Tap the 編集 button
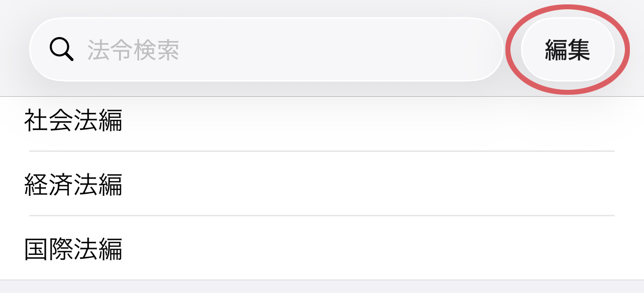The width and height of the screenshot is (644, 293). tap(567, 50)
